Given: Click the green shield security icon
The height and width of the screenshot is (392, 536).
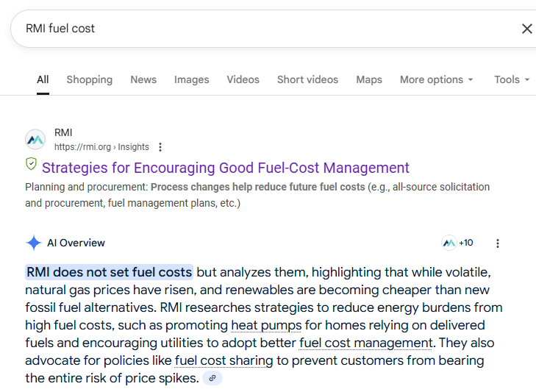Looking at the screenshot, I should tap(31, 164).
